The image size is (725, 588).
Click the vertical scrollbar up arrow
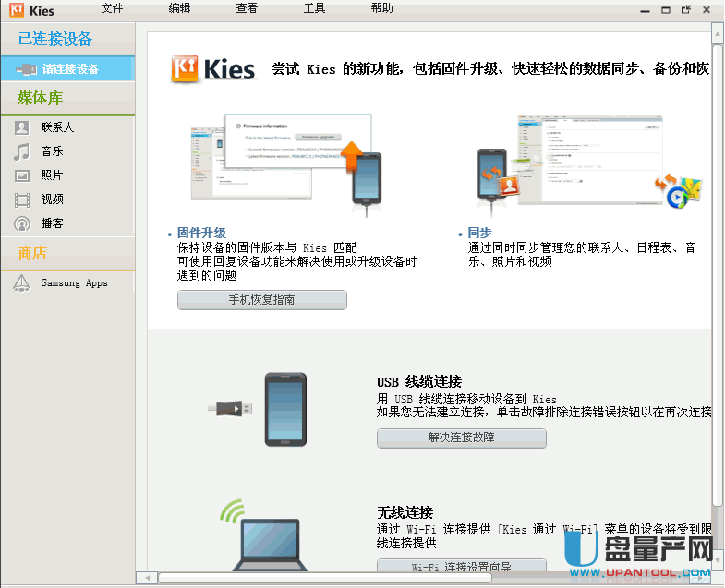[x=717, y=34]
